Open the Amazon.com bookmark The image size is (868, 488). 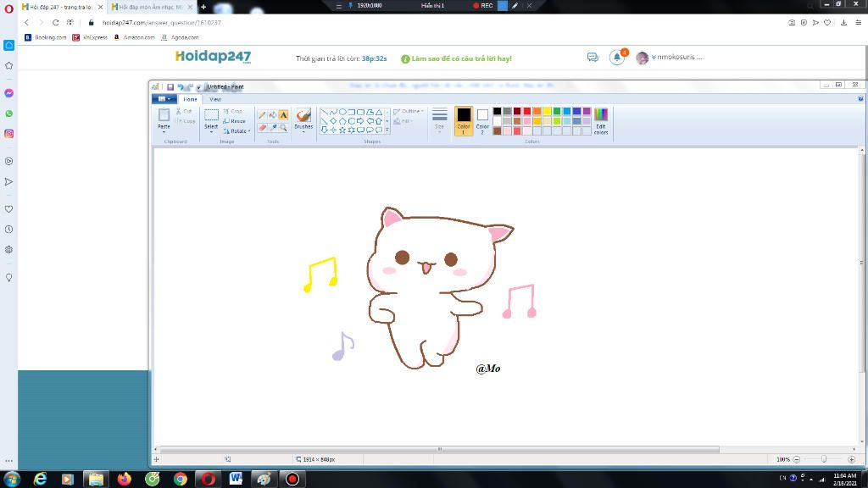[134, 37]
